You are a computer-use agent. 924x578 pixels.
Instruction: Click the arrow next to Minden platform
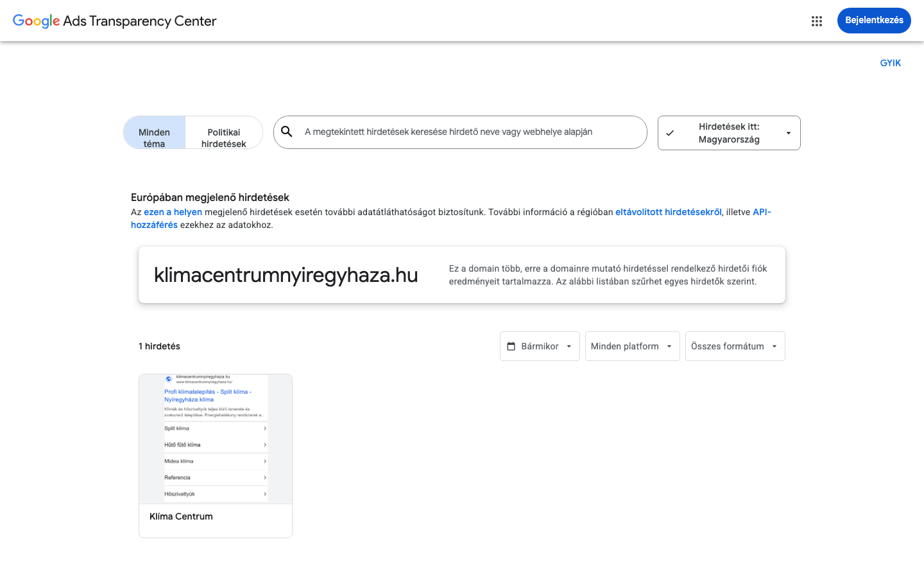pos(669,346)
